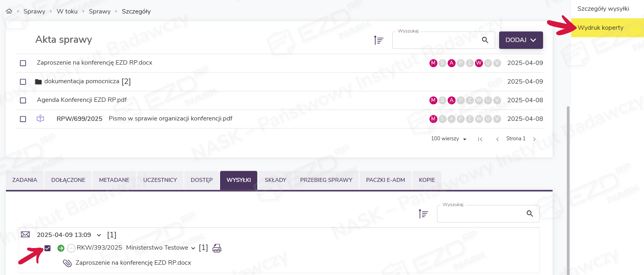Click the W toku breadcrumb link

click(67, 11)
